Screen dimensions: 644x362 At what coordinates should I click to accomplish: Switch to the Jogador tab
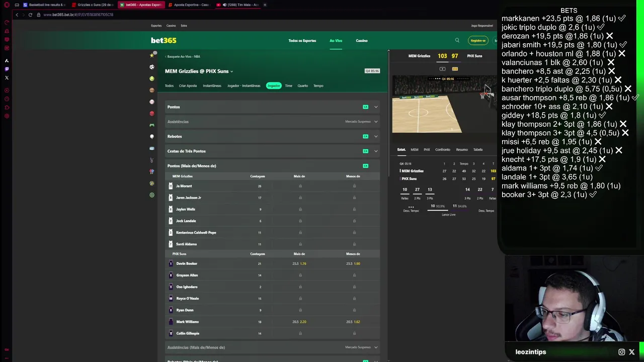pyautogui.click(x=273, y=85)
